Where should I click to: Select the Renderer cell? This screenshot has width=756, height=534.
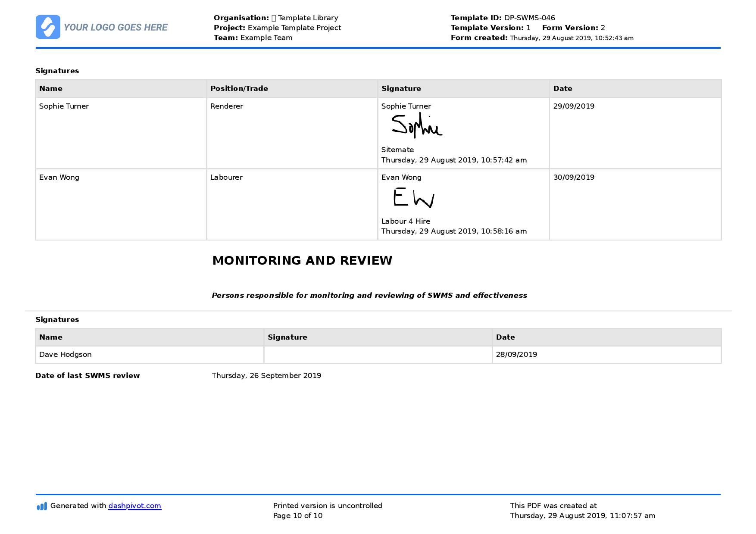pyautogui.click(x=292, y=133)
